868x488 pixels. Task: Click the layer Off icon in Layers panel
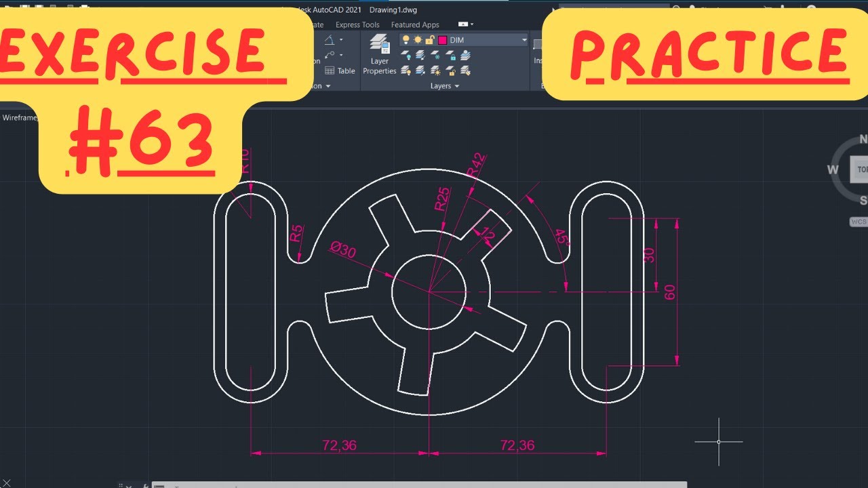[x=406, y=55]
